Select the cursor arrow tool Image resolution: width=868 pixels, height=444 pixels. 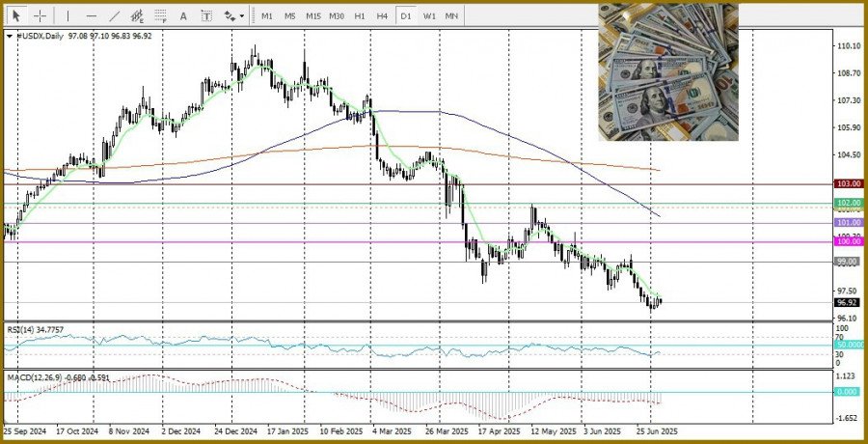[x=16, y=16]
